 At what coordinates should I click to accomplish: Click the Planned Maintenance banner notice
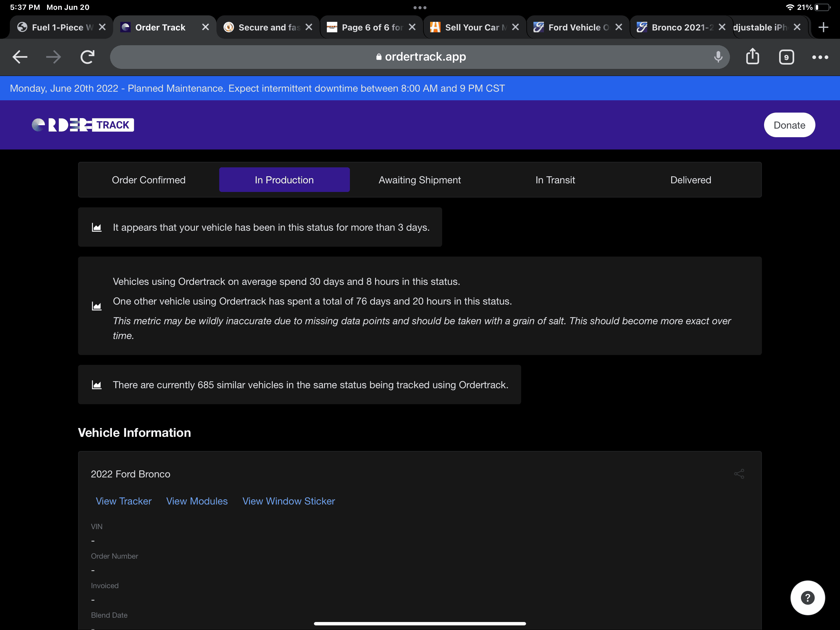click(257, 88)
